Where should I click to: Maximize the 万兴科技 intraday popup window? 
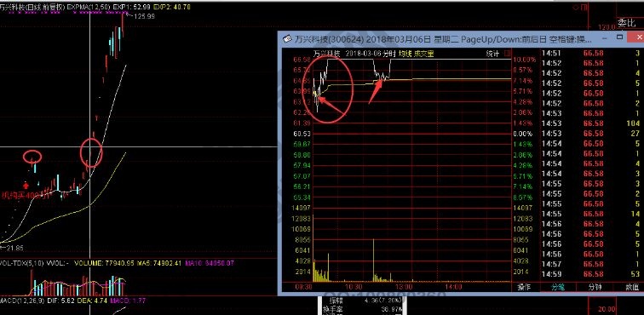(620, 37)
